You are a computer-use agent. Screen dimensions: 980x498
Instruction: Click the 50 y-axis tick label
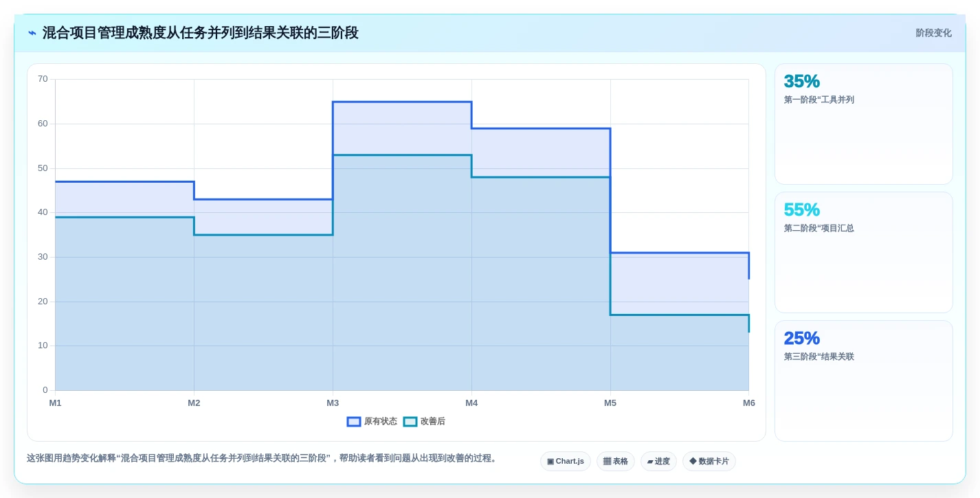(43, 168)
